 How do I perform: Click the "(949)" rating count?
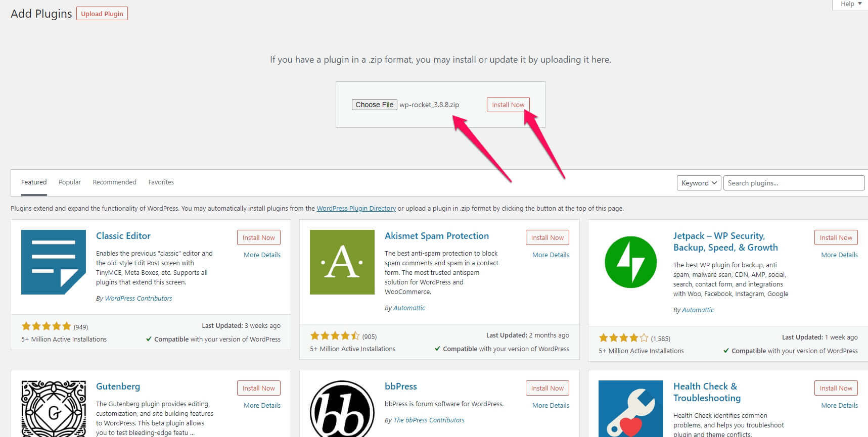click(x=81, y=327)
